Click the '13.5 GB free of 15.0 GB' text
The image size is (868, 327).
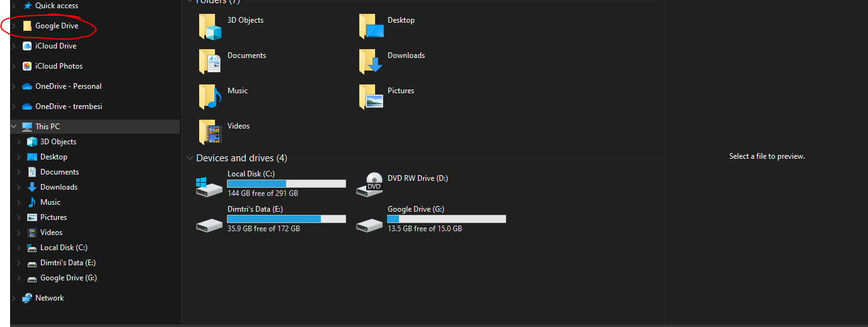(x=425, y=229)
